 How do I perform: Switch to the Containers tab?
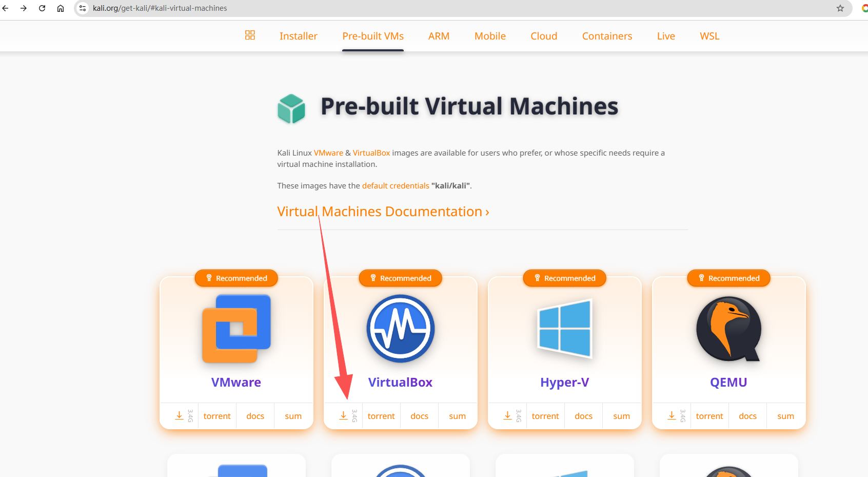607,36
